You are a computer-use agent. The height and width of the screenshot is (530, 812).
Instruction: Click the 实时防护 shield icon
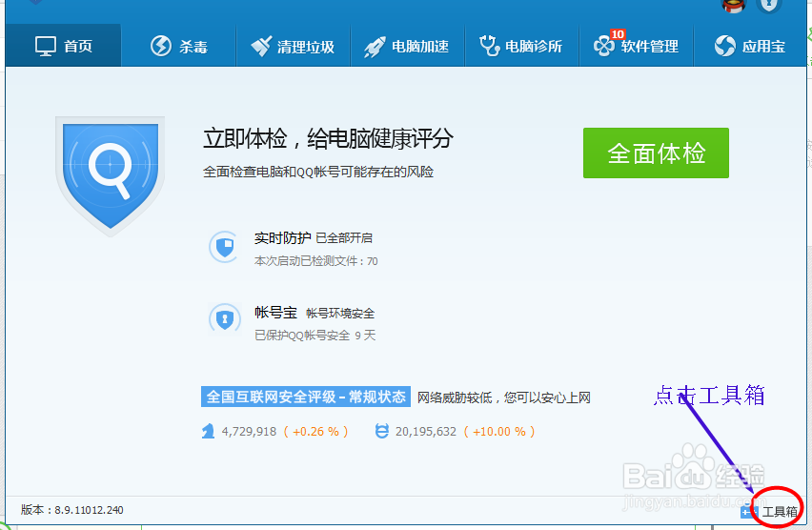tap(224, 247)
